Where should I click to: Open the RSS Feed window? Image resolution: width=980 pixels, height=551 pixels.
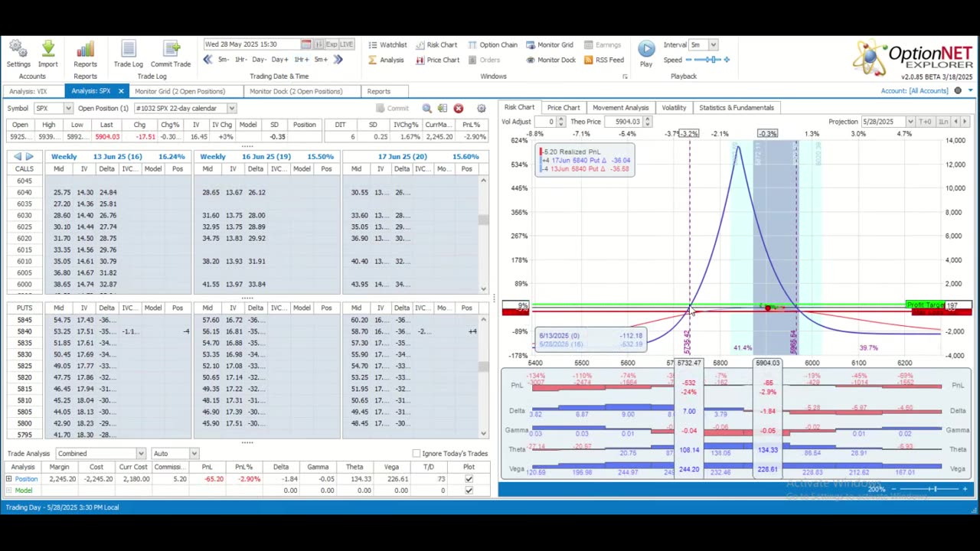click(603, 60)
